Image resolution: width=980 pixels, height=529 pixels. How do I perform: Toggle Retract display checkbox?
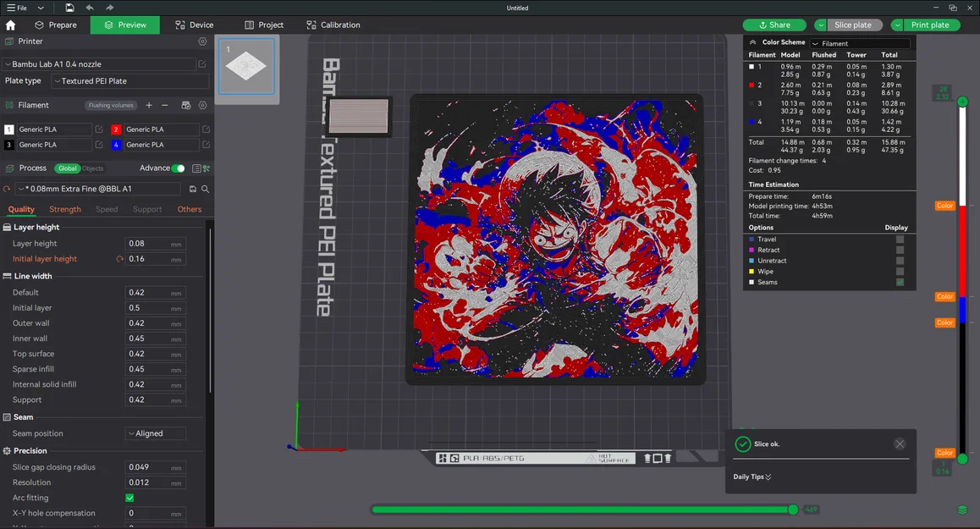900,250
